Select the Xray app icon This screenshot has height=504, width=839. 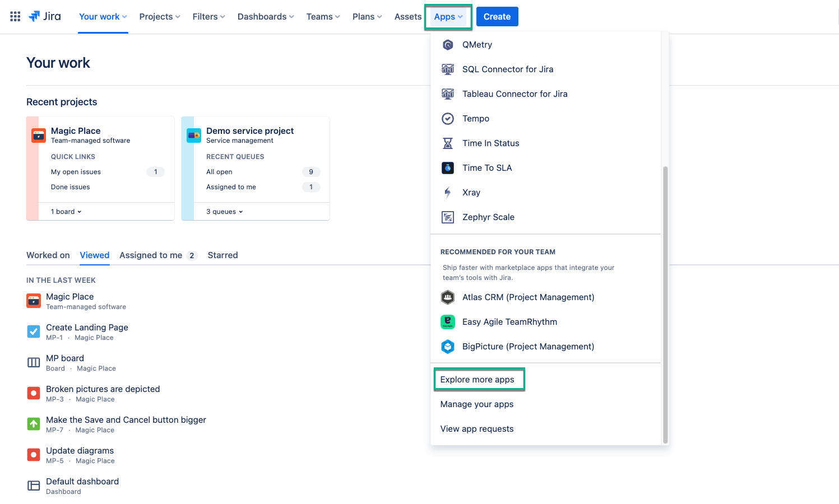pyautogui.click(x=447, y=192)
